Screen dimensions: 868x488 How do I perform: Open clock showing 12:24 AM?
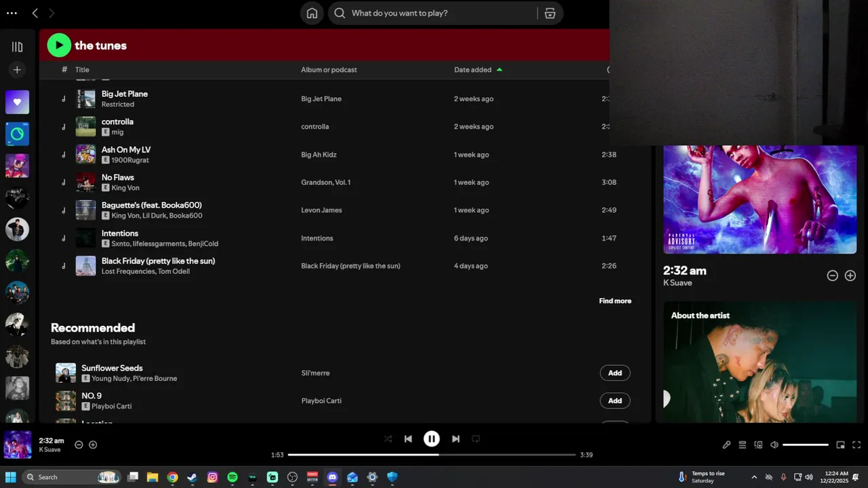pyautogui.click(x=833, y=477)
